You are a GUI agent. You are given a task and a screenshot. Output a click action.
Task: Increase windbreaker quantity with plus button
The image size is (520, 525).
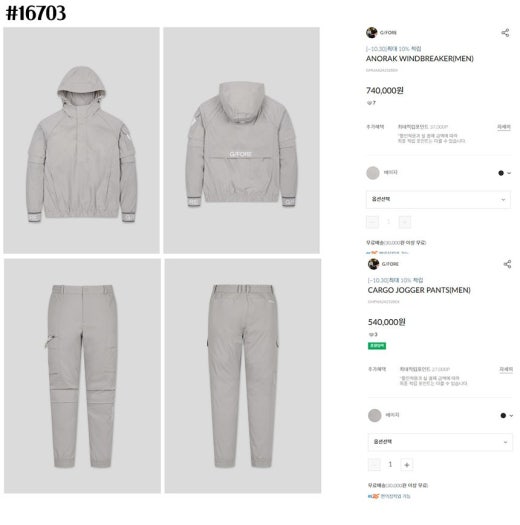(404, 222)
